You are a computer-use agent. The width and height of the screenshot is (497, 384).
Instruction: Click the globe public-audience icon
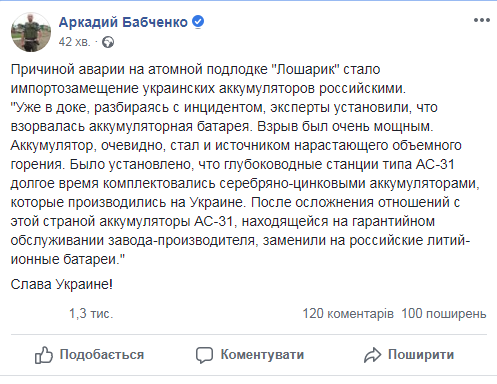coord(108,42)
